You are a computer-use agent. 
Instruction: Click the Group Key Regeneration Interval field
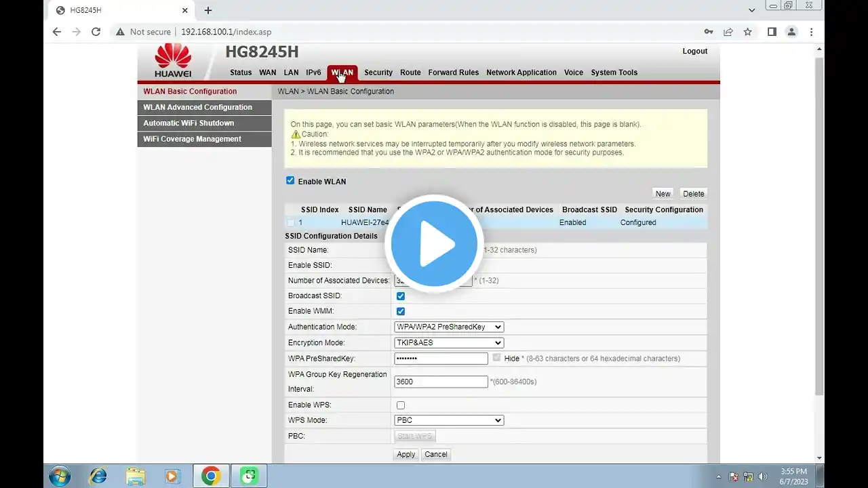[x=441, y=382]
